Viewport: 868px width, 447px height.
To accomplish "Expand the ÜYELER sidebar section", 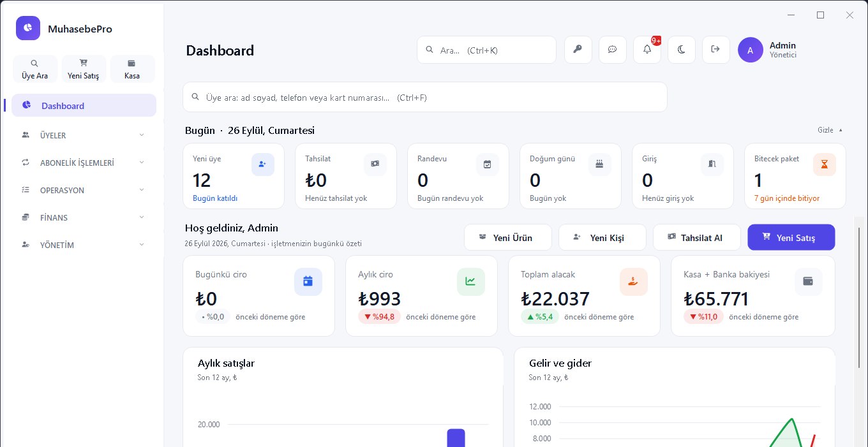I will [x=84, y=135].
